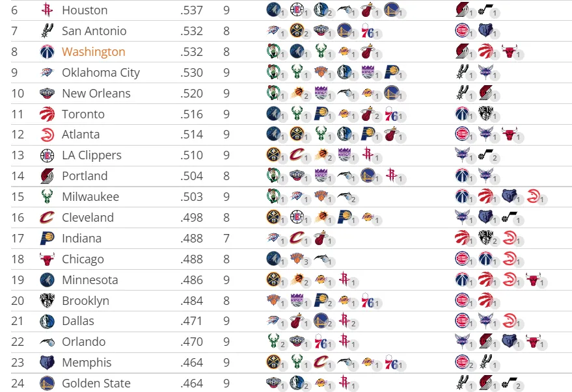Select the Bucks logo beside Milwaukee name
Screen dimensions: 572x392
click(47, 197)
